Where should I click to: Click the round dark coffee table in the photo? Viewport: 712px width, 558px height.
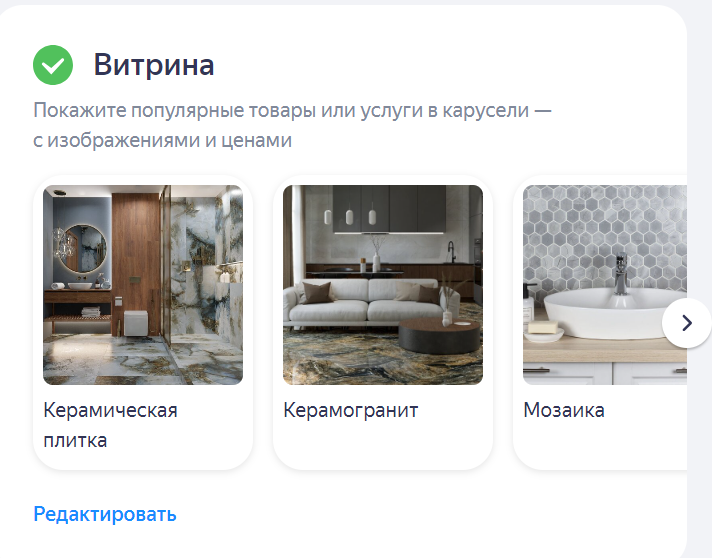439,335
